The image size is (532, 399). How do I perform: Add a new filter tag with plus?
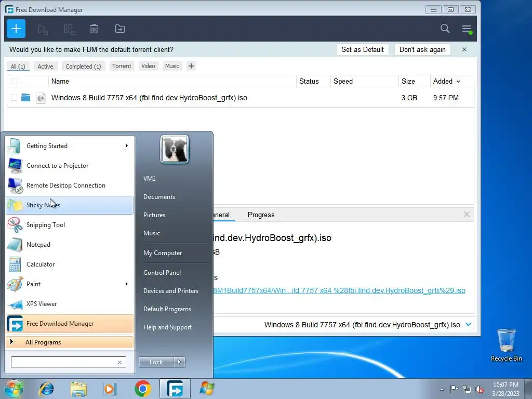(x=191, y=66)
